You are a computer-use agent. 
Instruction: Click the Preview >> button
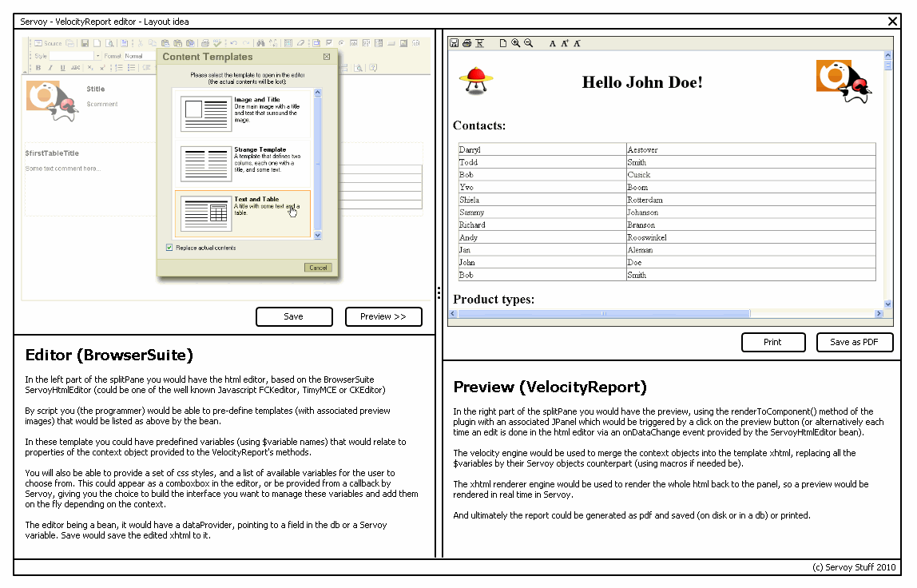[x=383, y=316]
